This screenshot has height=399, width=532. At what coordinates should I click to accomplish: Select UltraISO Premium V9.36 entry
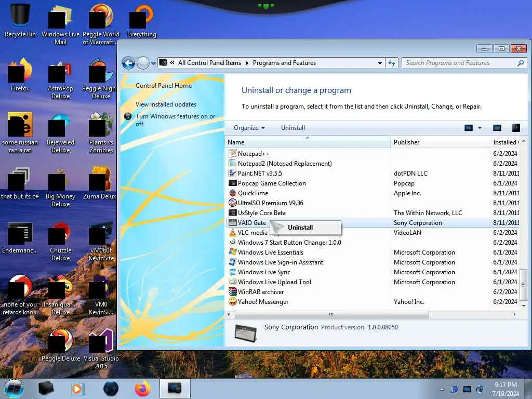pos(373,203)
